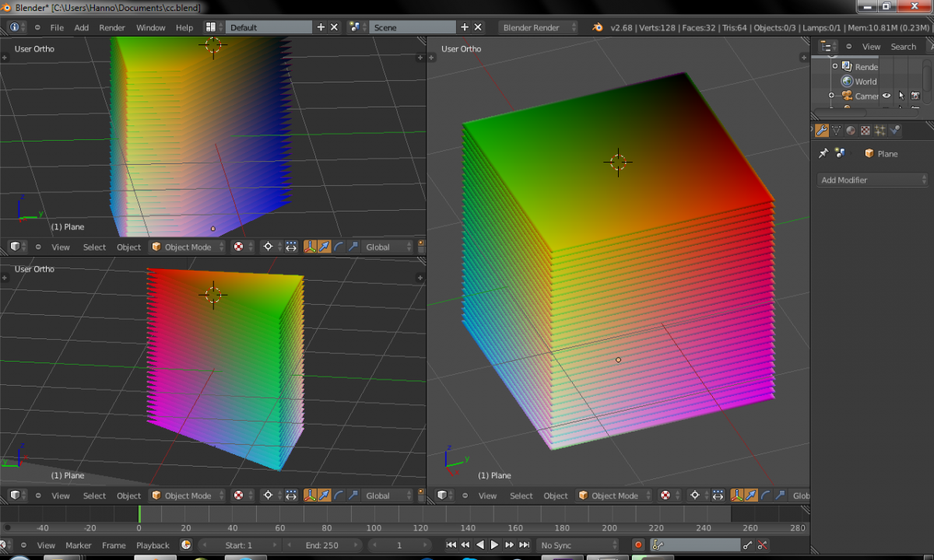Open the Physics tab icon
The image size is (934, 560).
(895, 131)
